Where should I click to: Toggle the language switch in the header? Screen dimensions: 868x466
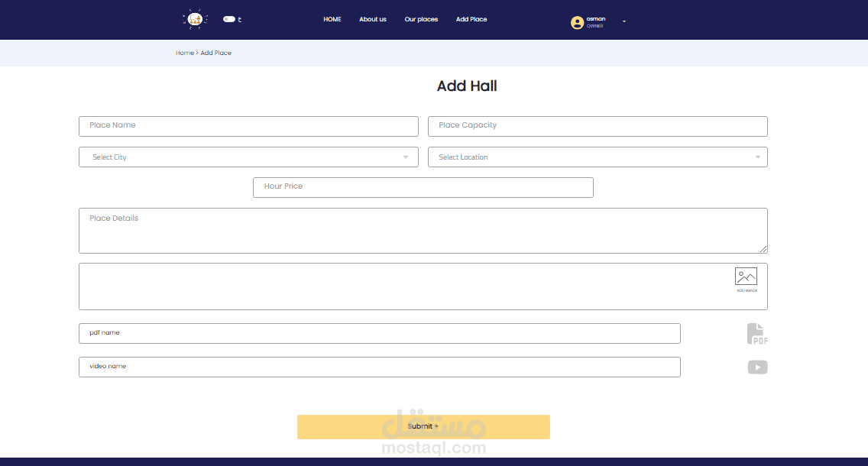click(x=229, y=19)
